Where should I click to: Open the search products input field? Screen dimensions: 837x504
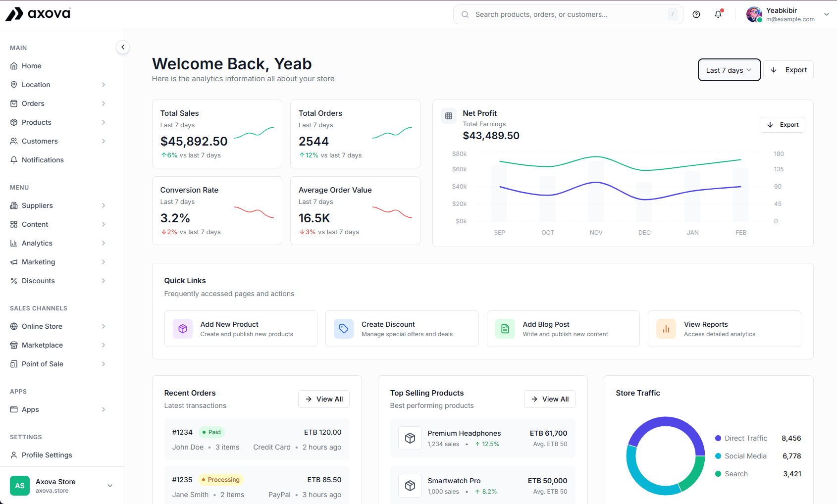(568, 14)
